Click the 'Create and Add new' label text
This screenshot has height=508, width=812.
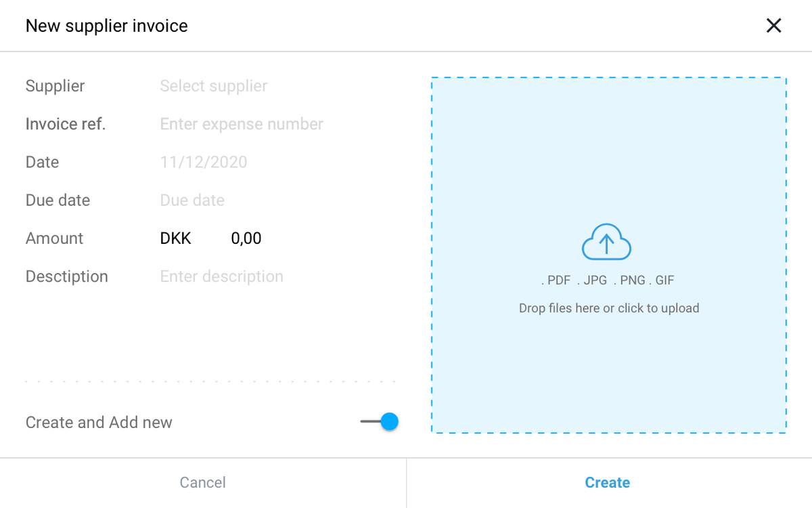click(x=99, y=423)
